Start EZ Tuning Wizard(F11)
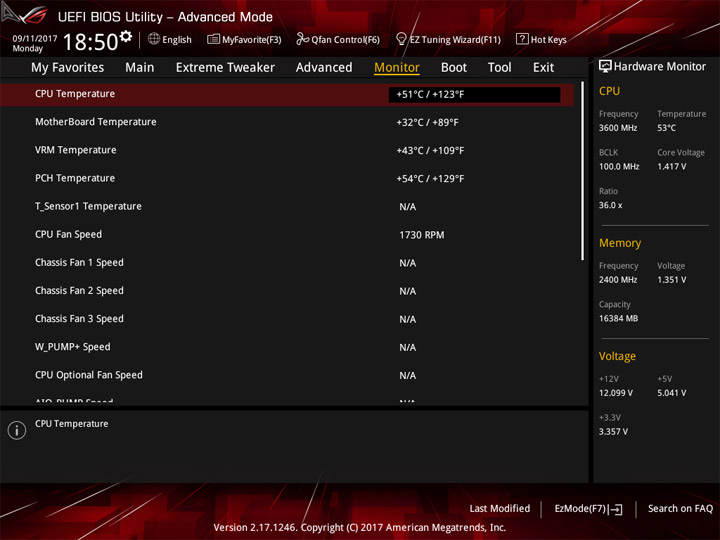 pos(448,39)
